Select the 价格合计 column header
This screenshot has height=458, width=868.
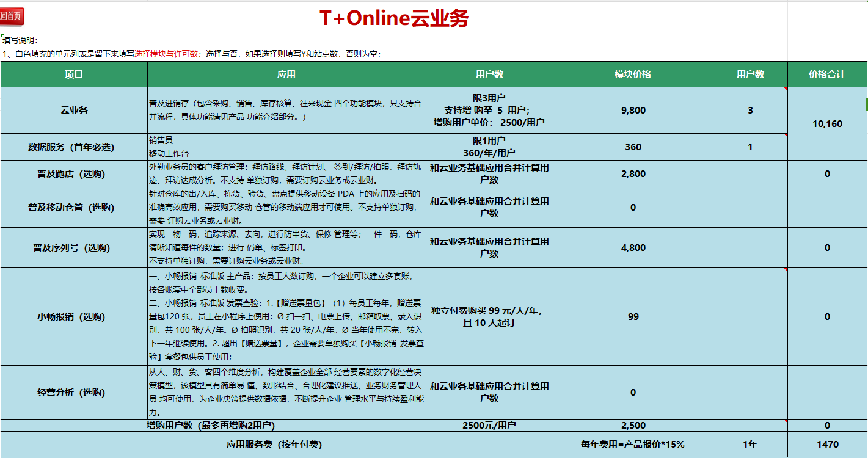click(827, 75)
